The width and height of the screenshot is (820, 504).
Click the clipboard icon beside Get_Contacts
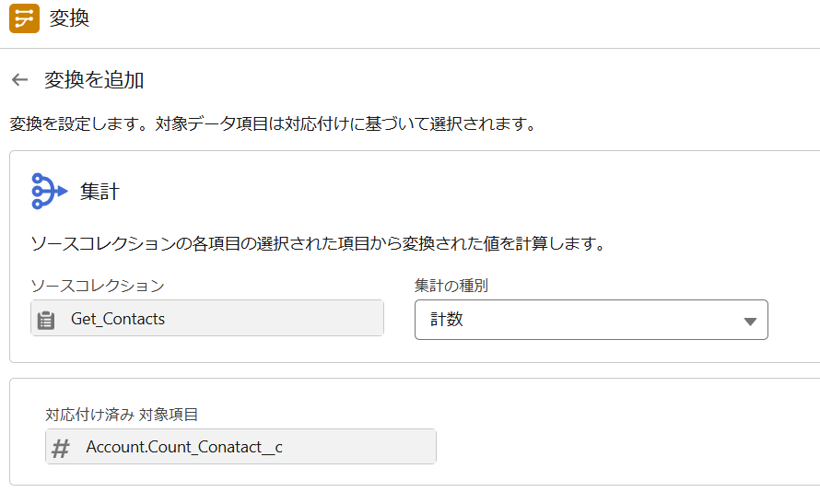point(46,320)
